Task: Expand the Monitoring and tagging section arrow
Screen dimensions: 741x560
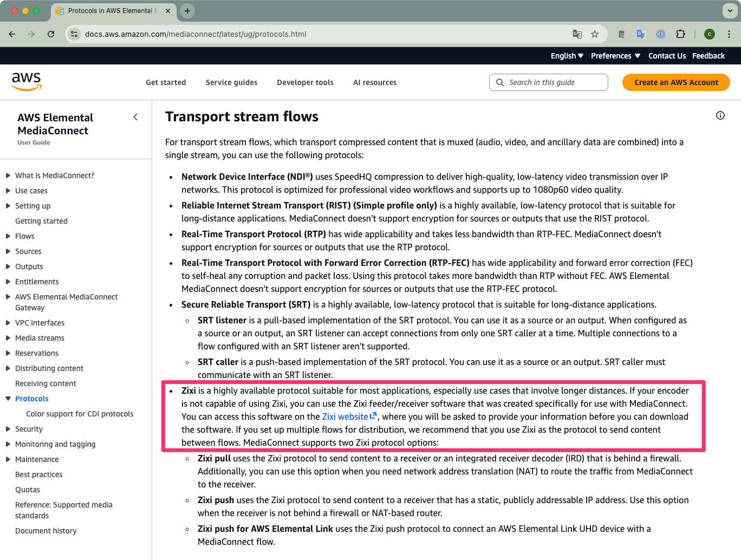Action: pos(8,444)
